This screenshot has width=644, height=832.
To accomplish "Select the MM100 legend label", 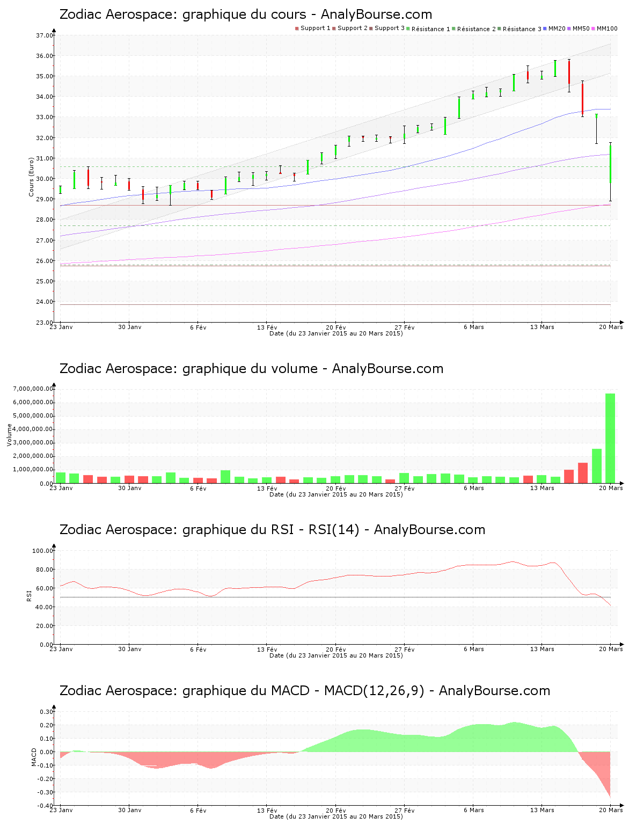I will (607, 28).
